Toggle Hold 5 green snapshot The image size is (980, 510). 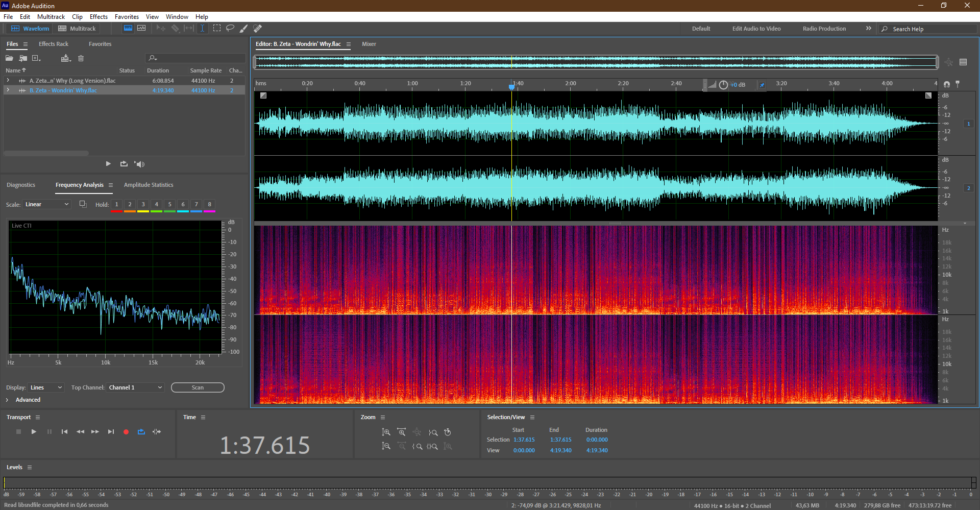point(169,205)
